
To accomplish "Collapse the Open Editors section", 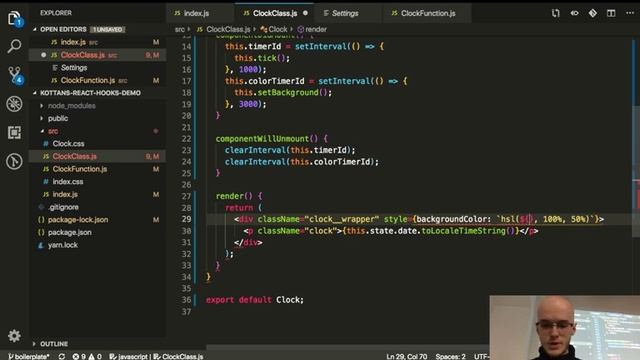I will [x=63, y=29].
